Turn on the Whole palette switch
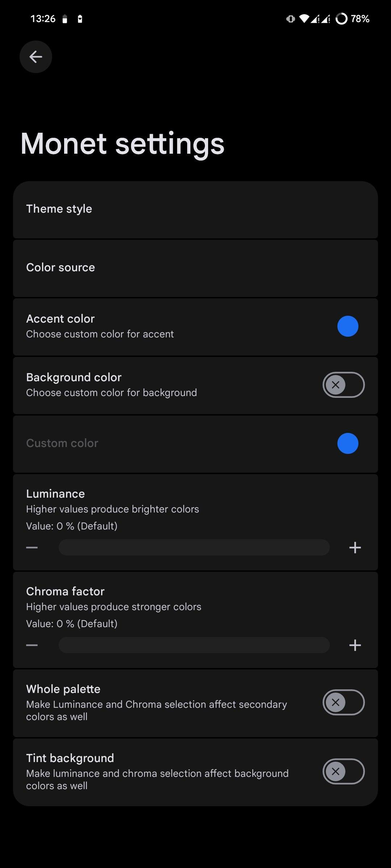 [x=343, y=702]
